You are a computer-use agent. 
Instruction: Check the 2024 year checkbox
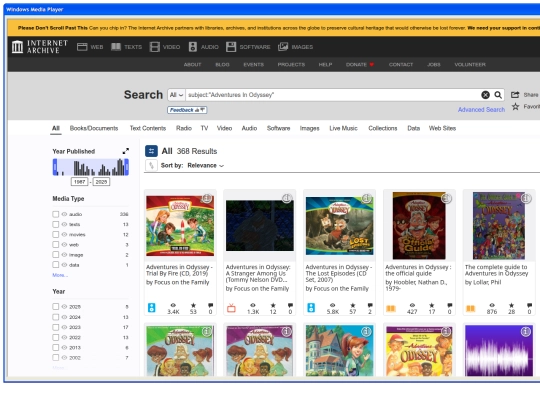tap(56, 317)
